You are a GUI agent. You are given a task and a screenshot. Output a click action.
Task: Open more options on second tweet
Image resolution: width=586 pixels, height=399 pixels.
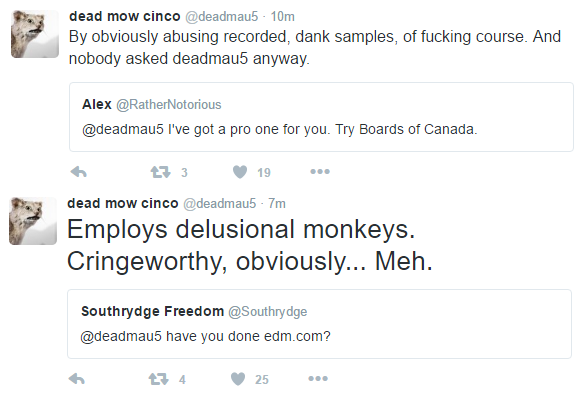pos(318,379)
